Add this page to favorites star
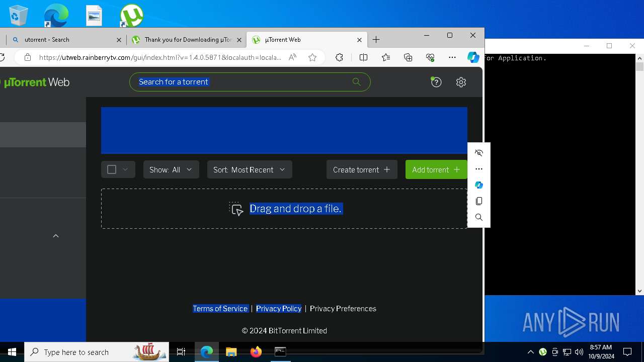Viewport: 644px width, 362px height. 312,57
